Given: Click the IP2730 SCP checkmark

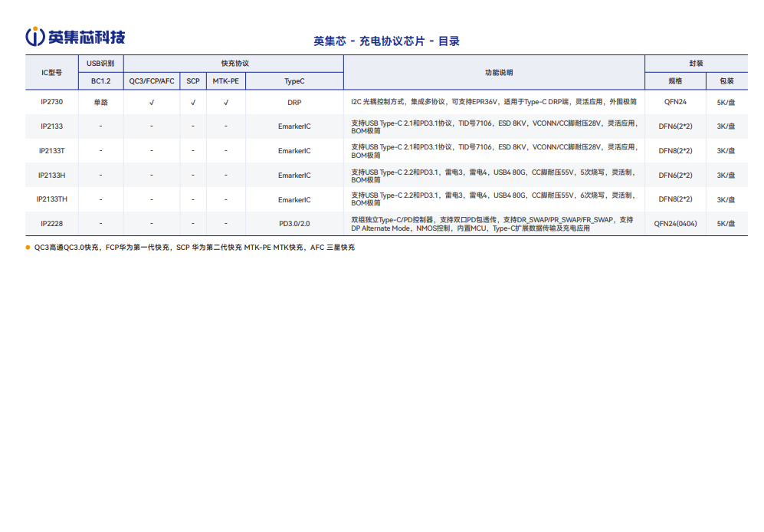Looking at the screenshot, I should point(193,103).
